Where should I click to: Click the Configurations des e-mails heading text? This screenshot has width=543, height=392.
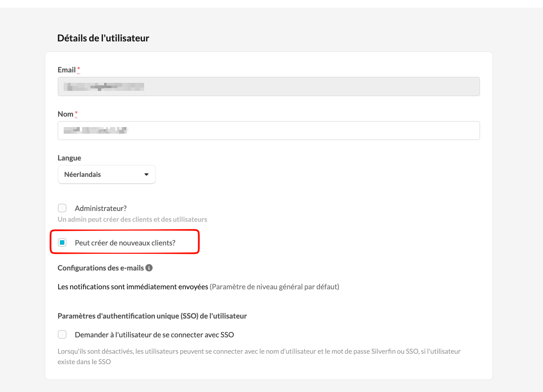[x=101, y=268]
